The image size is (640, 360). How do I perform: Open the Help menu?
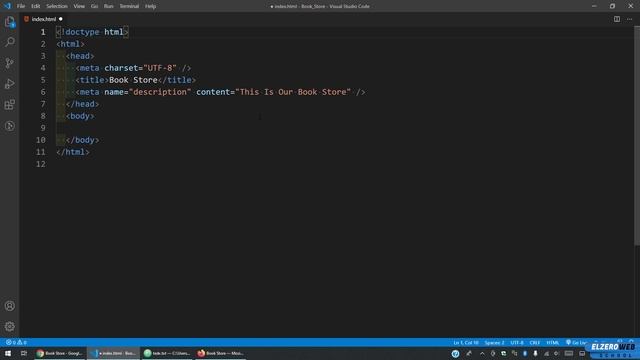click(151, 6)
